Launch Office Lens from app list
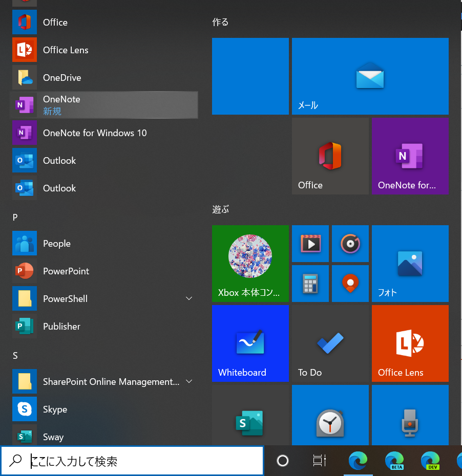The width and height of the screenshot is (462, 476). click(x=103, y=50)
